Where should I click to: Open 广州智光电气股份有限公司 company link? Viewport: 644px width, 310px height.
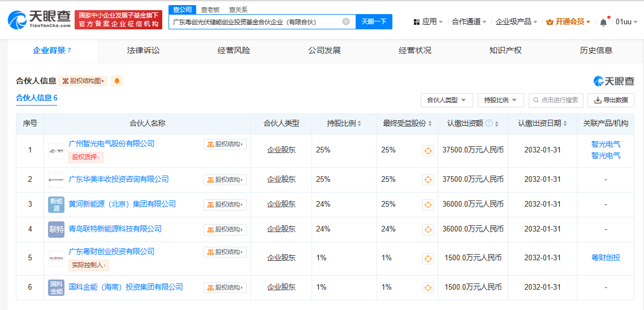[x=111, y=144]
